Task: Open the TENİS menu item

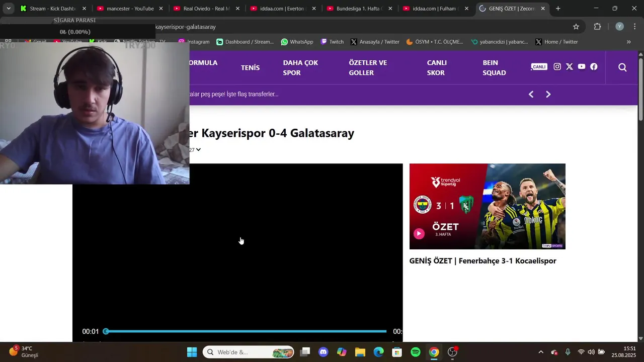Action: tap(250, 67)
